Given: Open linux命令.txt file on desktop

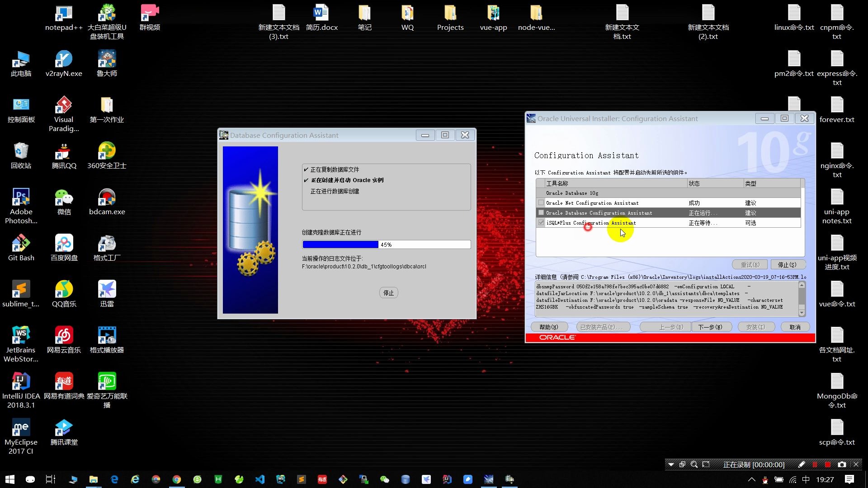Looking at the screenshot, I should point(794,18).
